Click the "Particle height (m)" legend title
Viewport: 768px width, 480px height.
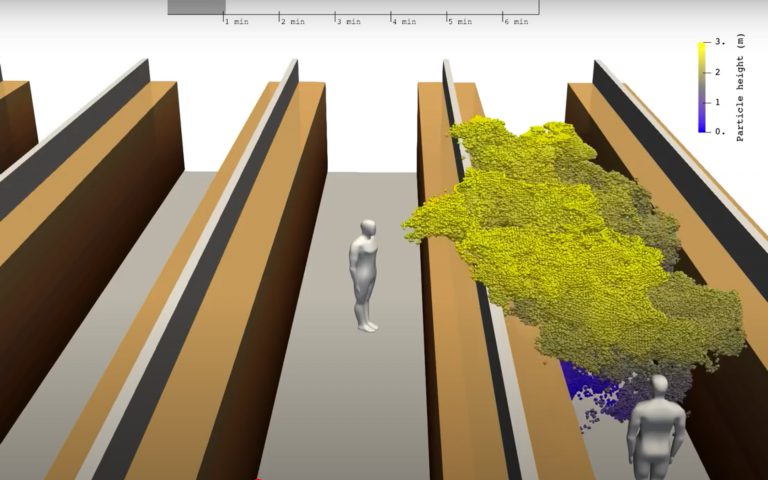tap(740, 88)
